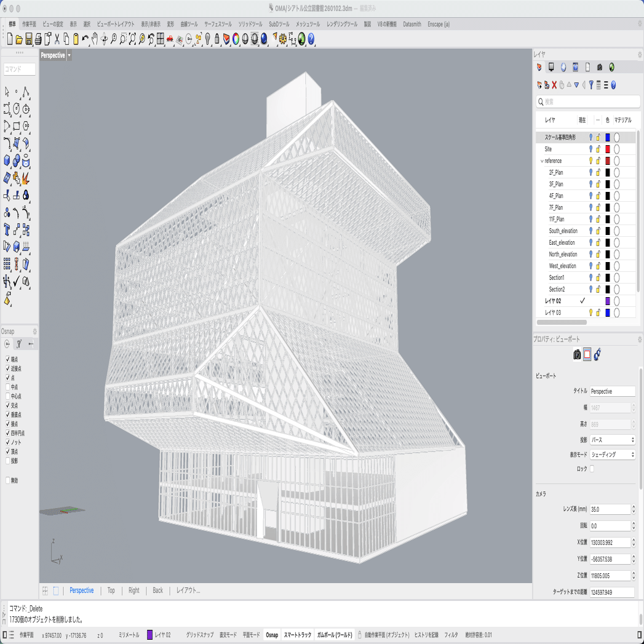
Task: Click the padlock Lock objects icon
Action: (217, 39)
